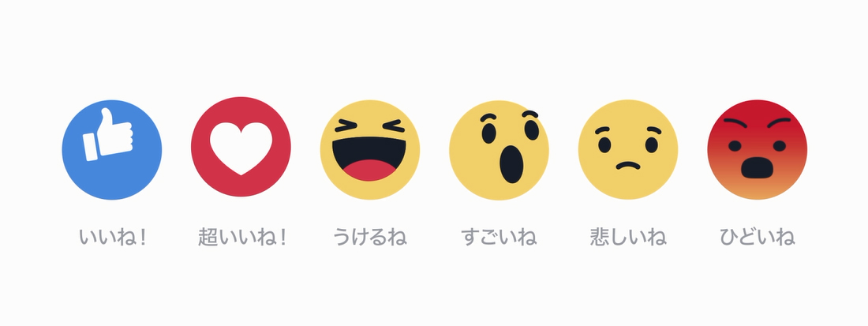This screenshot has height=326, width=868.
Task: Click the ひどいね label
Action: pyautogui.click(x=758, y=238)
